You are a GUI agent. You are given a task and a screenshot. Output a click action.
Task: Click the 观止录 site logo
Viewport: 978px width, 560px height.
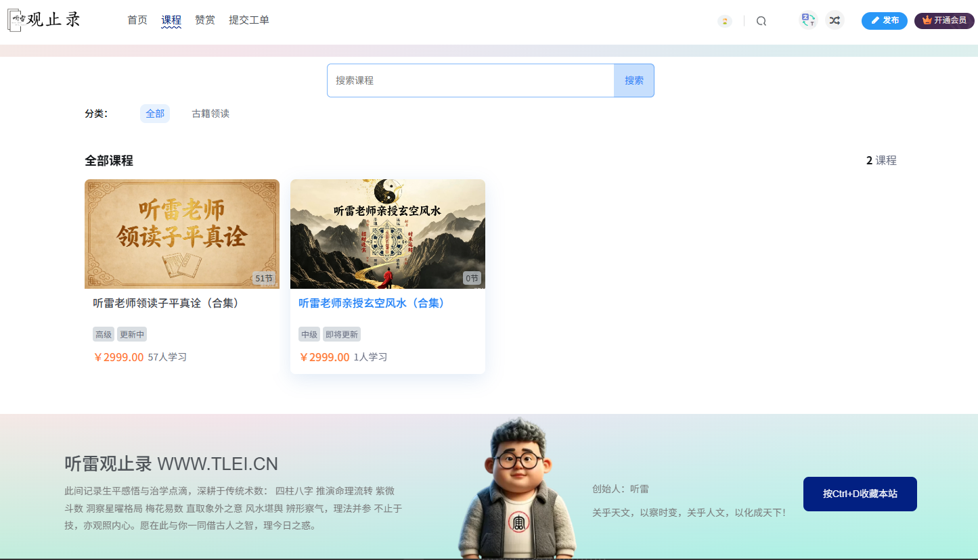tap(44, 20)
